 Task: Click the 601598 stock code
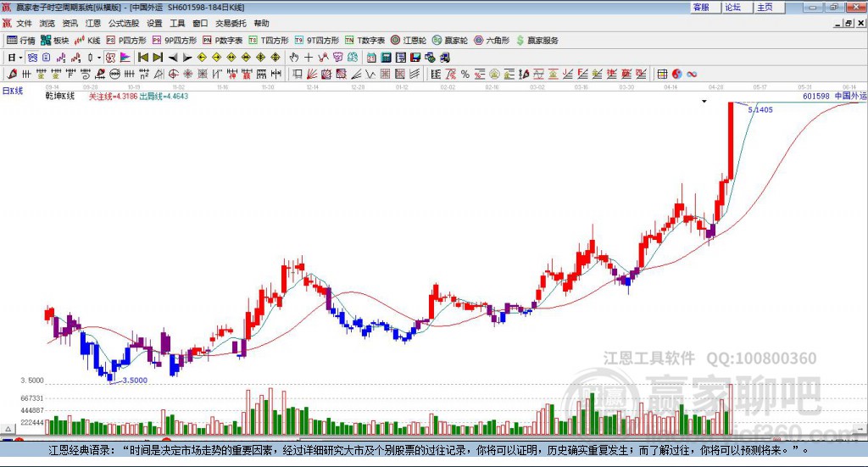[816, 97]
